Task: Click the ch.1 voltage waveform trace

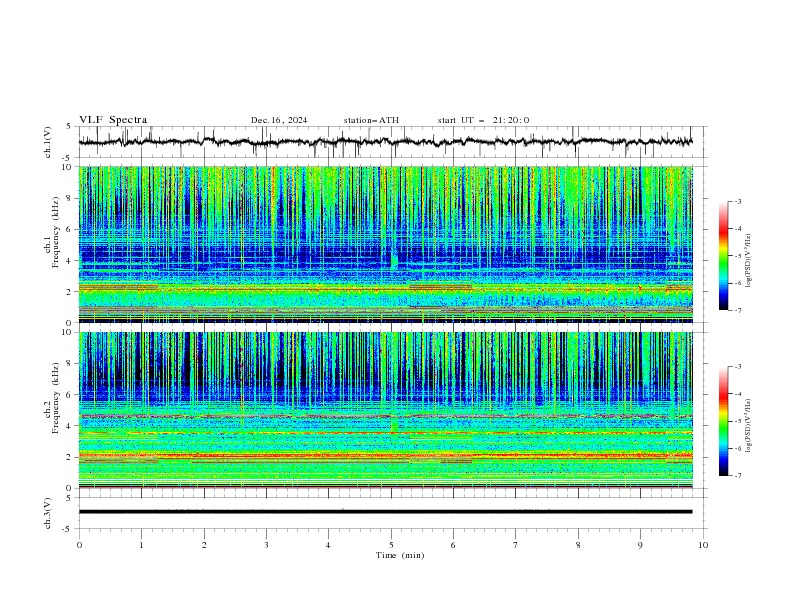Action: point(386,142)
